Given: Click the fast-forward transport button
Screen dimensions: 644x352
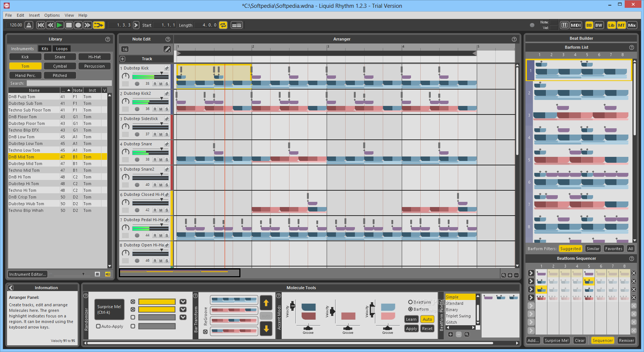Looking at the screenshot, I should click(x=87, y=25).
